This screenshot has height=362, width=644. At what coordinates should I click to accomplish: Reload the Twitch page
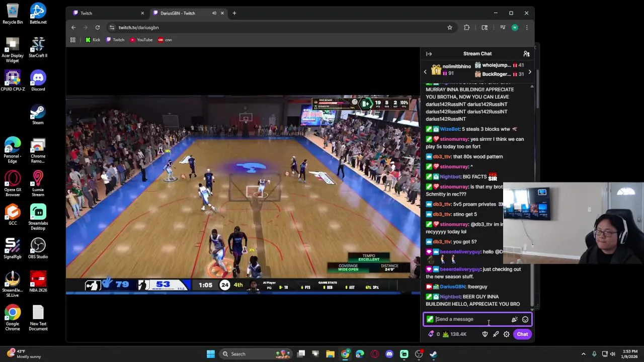click(x=98, y=28)
